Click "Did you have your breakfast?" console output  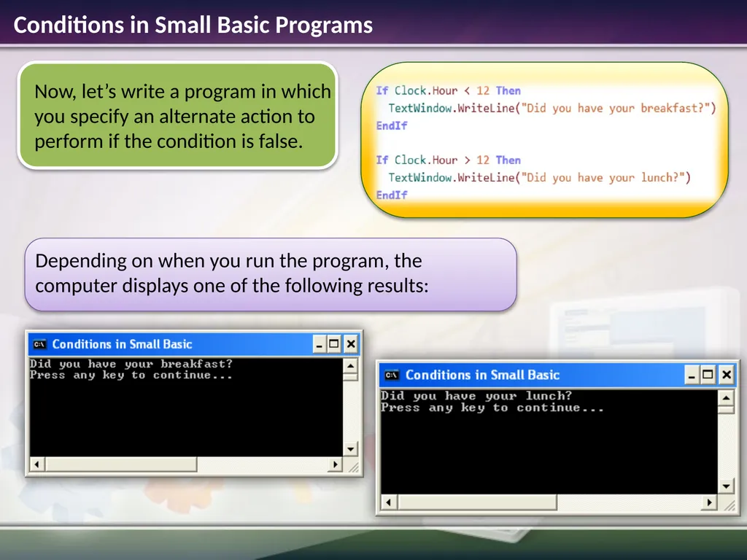pos(131,364)
